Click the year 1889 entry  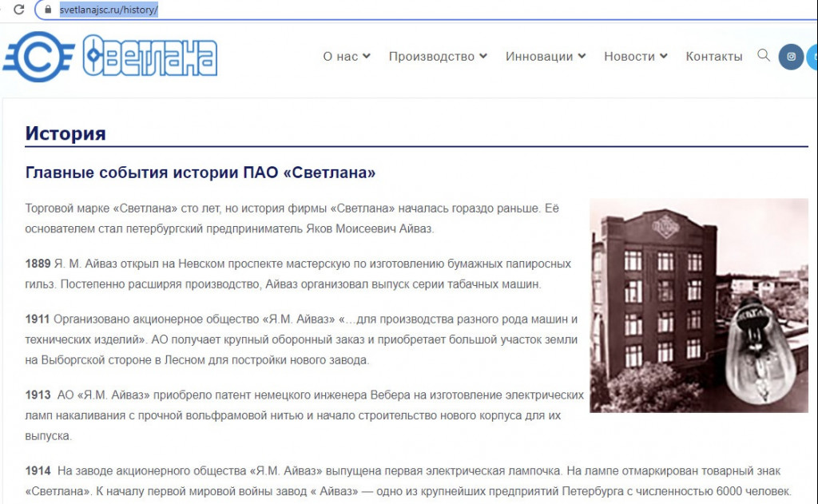coord(38,264)
